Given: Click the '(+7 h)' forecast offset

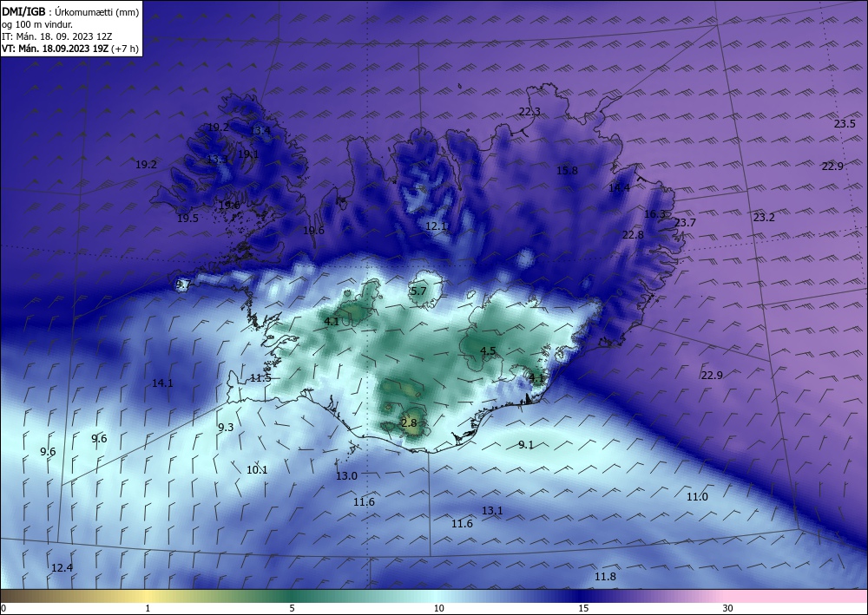Looking at the screenshot, I should pyautogui.click(x=124, y=49).
